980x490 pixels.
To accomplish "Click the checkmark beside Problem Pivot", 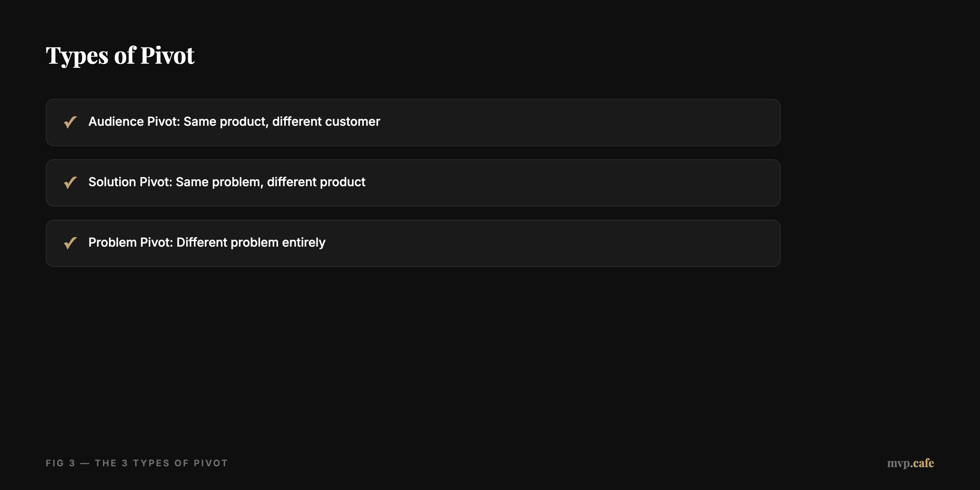I will point(70,243).
